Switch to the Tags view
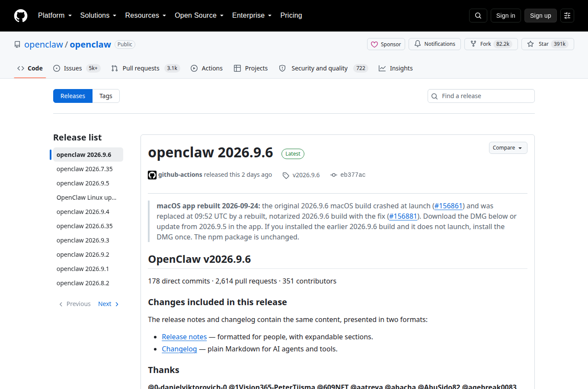The image size is (588, 389). [106, 96]
